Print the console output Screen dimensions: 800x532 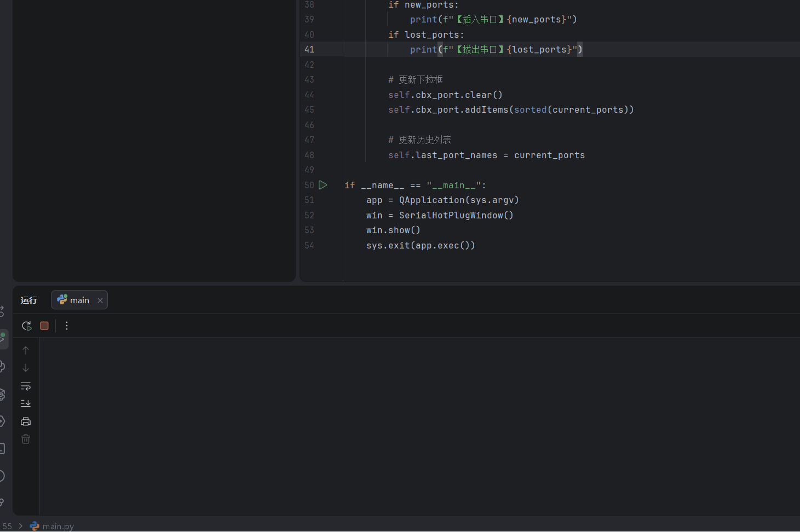pos(26,421)
